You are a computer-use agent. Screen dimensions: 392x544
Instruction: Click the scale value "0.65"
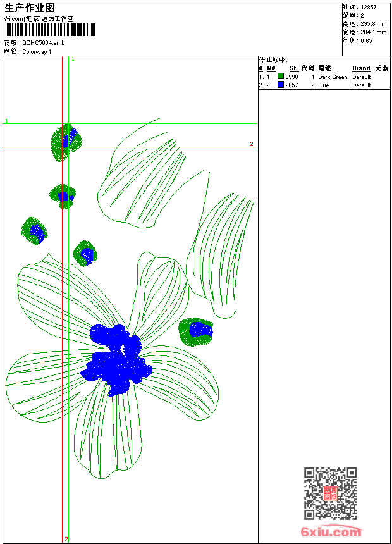tap(366, 41)
